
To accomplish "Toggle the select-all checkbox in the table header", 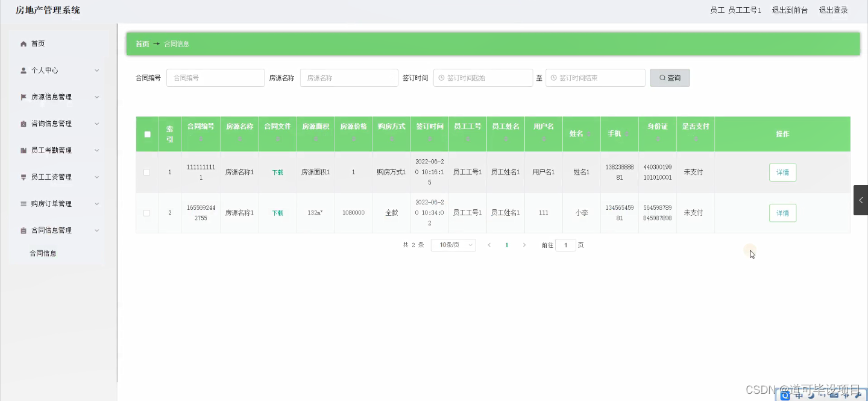I will 146,134.
